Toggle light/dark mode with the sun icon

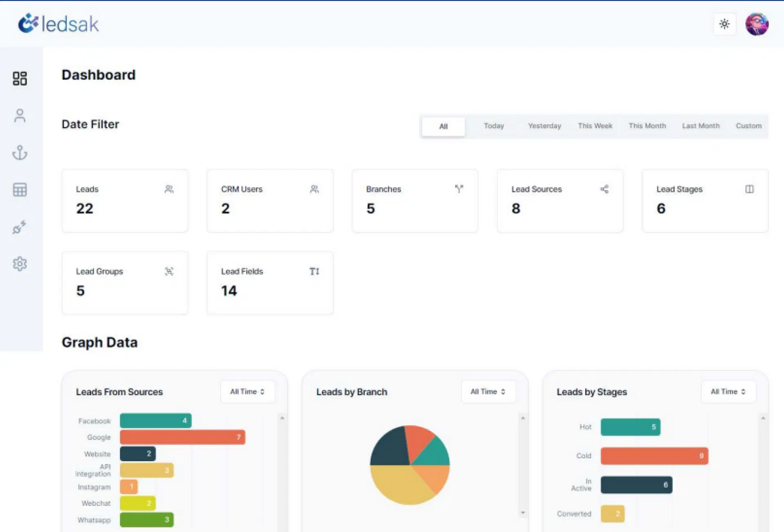[724, 24]
